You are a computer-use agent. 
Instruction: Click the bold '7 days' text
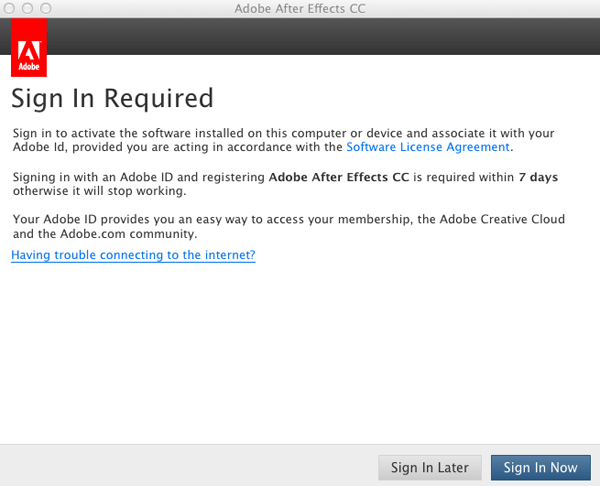(538, 177)
